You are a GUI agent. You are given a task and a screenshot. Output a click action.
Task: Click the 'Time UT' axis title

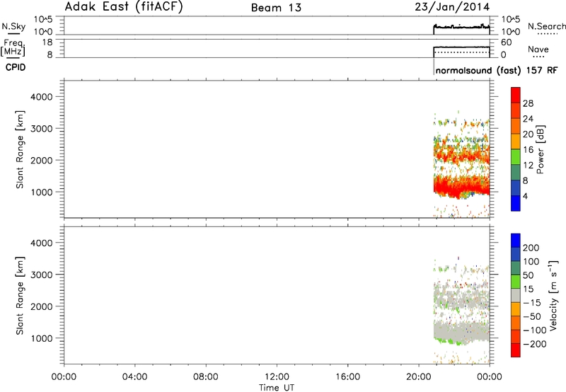click(277, 388)
